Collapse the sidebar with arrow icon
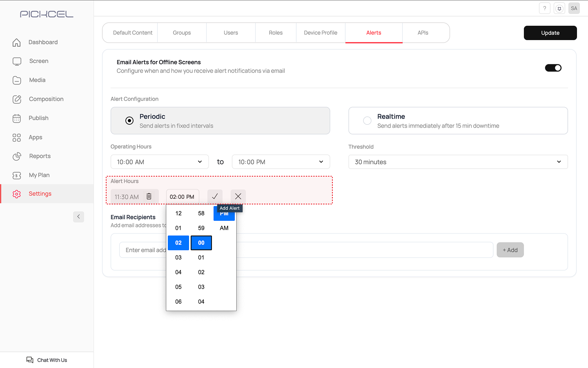Screen dimensions: 588x368 [x=78, y=217]
